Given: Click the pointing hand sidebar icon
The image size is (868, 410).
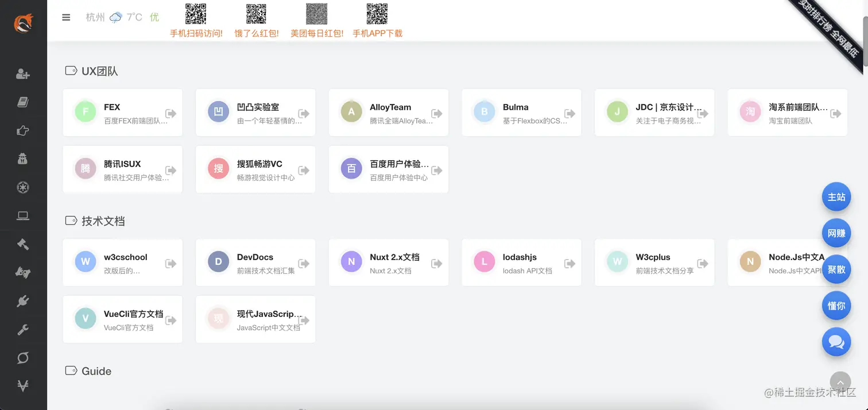Looking at the screenshot, I should pos(23,131).
